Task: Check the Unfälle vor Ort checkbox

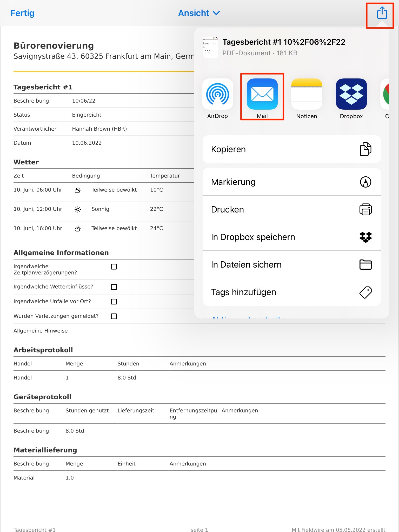Action: [114, 301]
